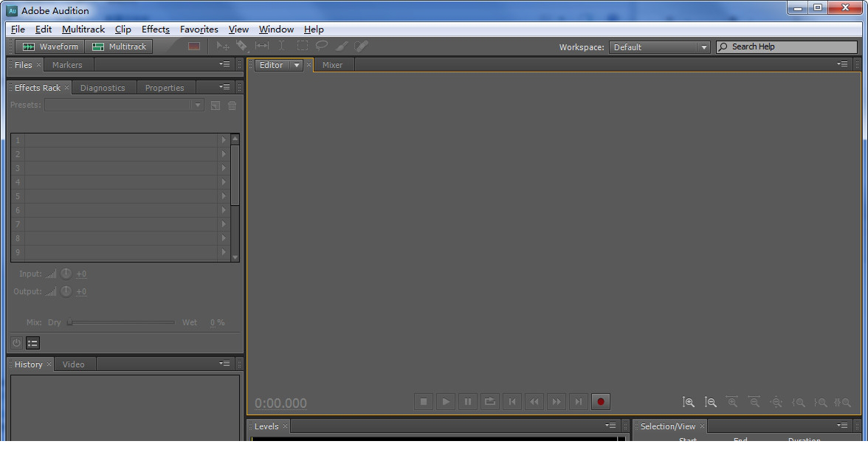Open the Multitrack menu

[x=83, y=30]
